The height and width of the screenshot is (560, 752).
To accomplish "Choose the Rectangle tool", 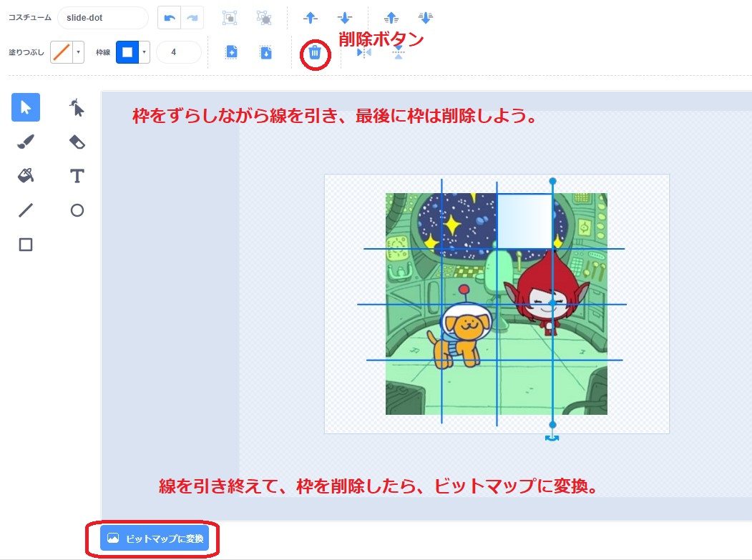I will point(26,245).
